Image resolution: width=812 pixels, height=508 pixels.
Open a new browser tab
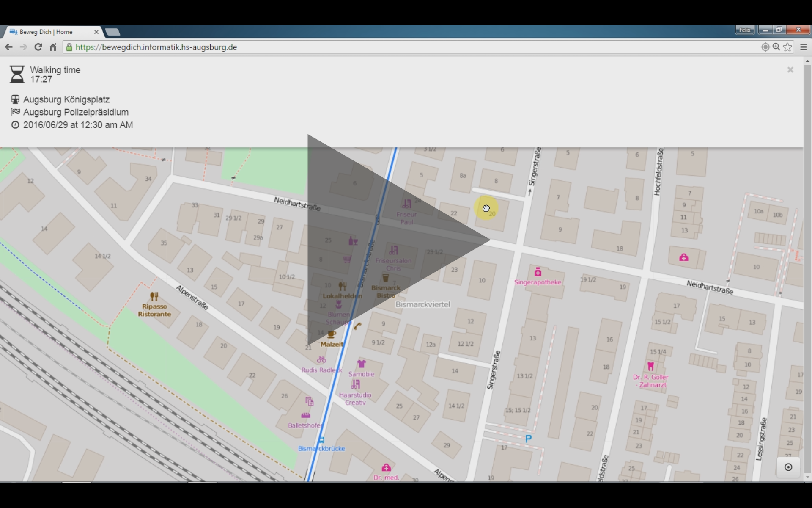[x=112, y=32]
